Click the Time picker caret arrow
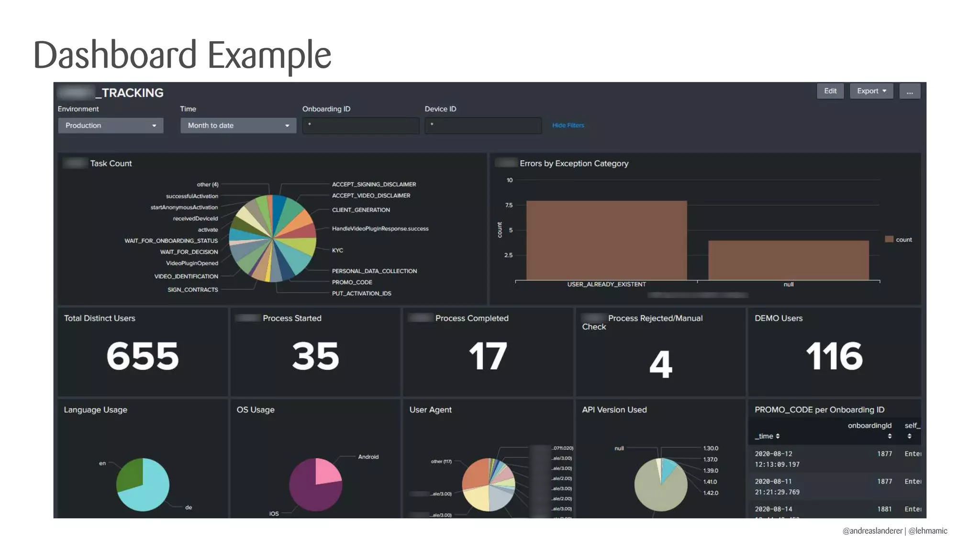 pos(287,126)
